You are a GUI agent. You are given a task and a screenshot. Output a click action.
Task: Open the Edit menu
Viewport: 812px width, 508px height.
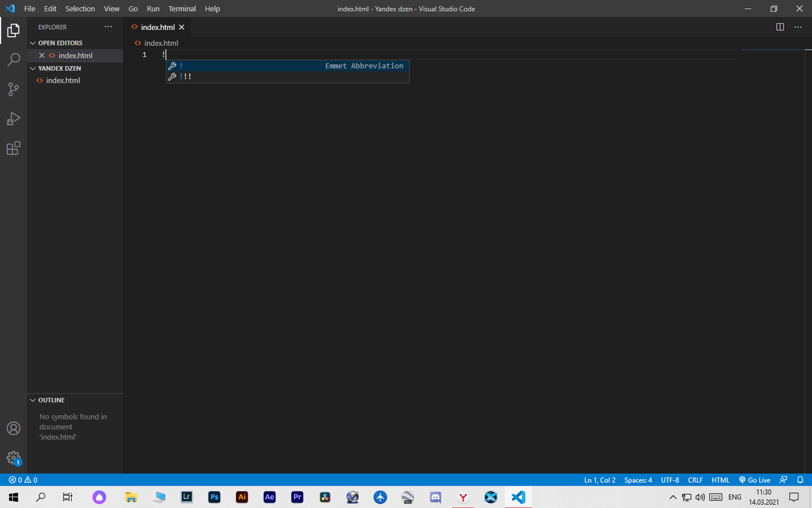coord(50,9)
